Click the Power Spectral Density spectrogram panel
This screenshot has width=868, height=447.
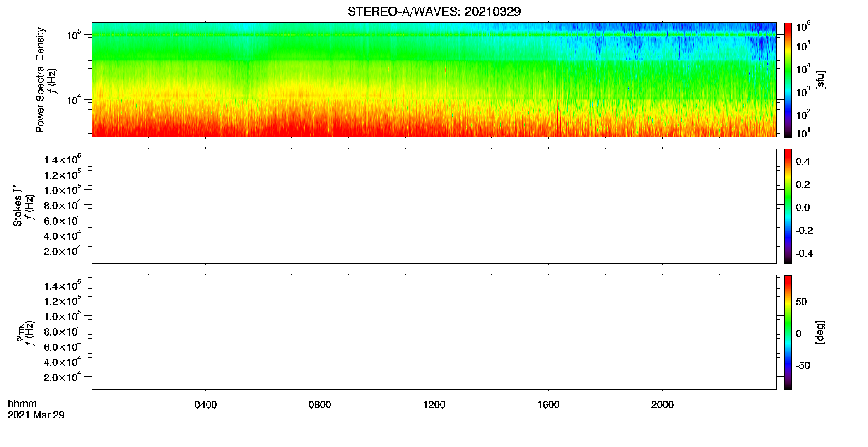pos(434,80)
